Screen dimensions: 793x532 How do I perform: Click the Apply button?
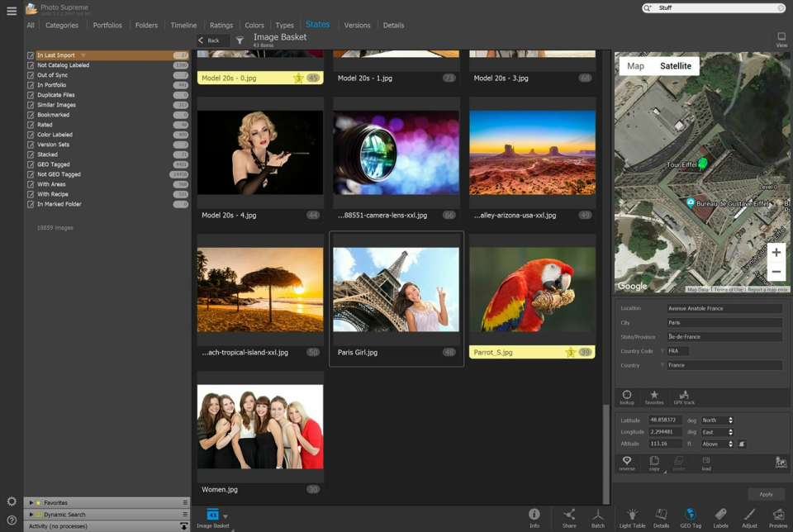(x=766, y=494)
